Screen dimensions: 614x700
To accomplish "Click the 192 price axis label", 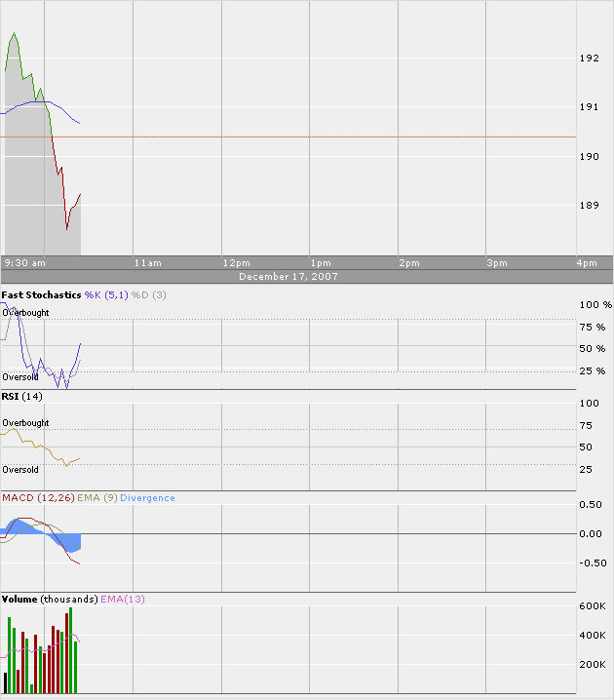I will point(589,58).
